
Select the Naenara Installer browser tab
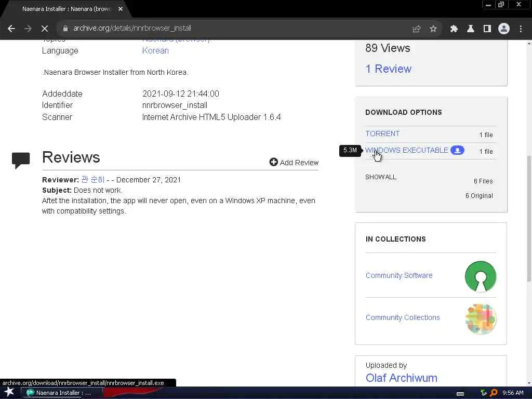click(x=66, y=9)
